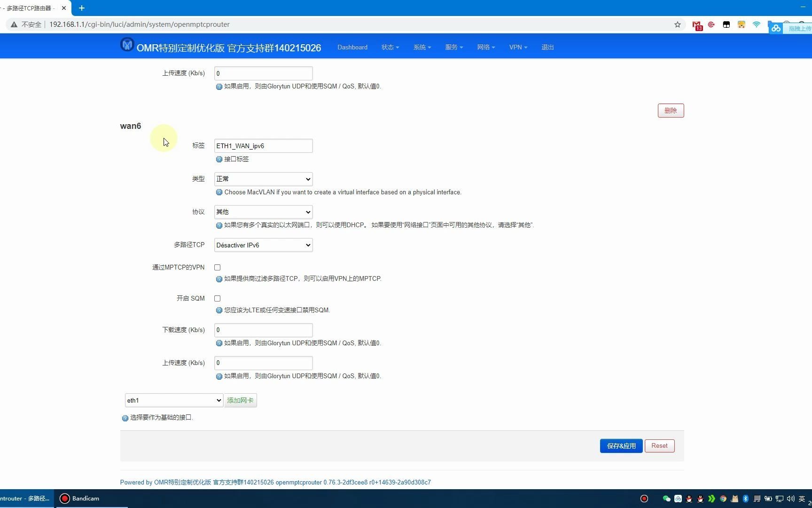Click info icon beside Choose MacVLAN hint
The height and width of the screenshot is (508, 812).
219,192
